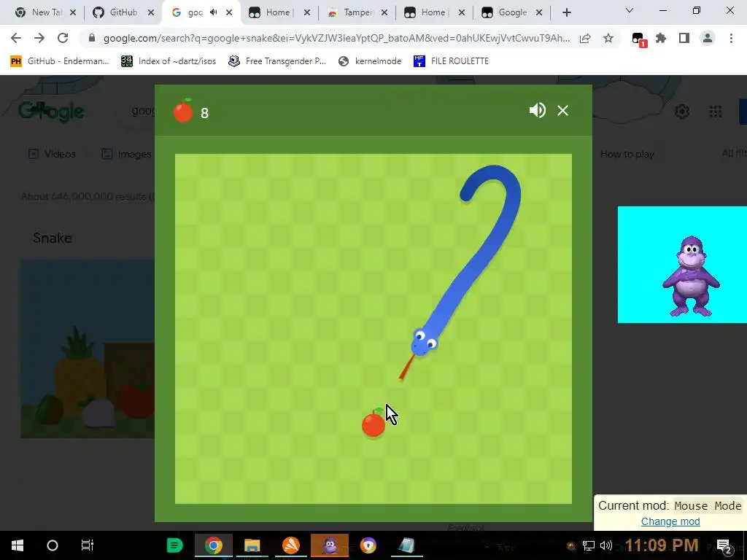
Task: Go back to previous page
Action: (x=16, y=38)
